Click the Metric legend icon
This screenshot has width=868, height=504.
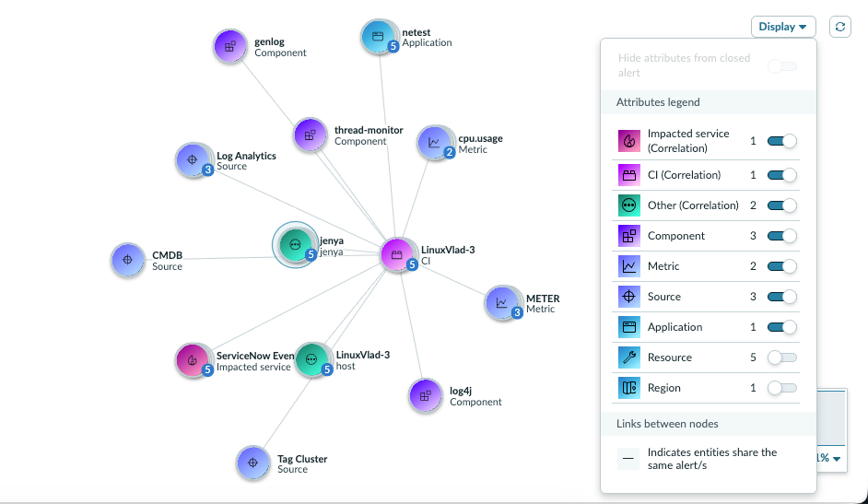pyautogui.click(x=628, y=266)
